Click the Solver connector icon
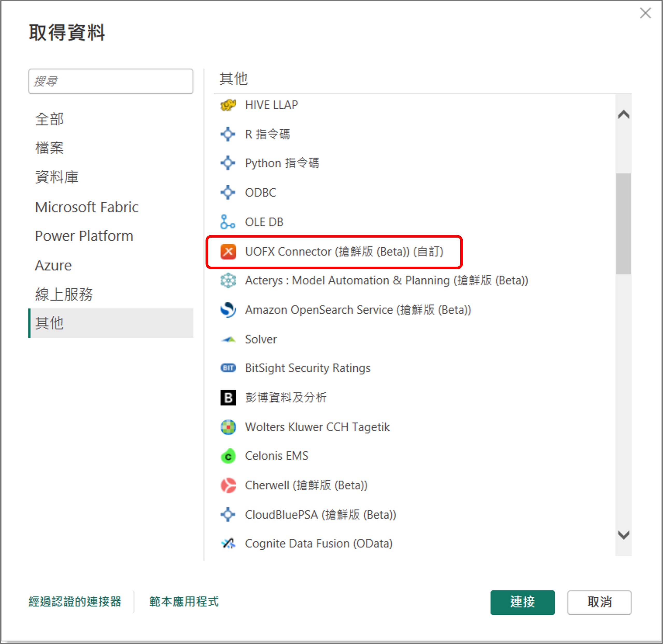The image size is (663, 644). 228,340
